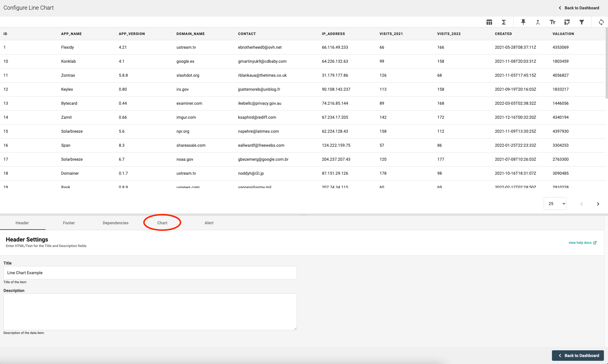Click the refresh sync icon
Screen dimensions: 608x364
pyautogui.click(x=601, y=22)
